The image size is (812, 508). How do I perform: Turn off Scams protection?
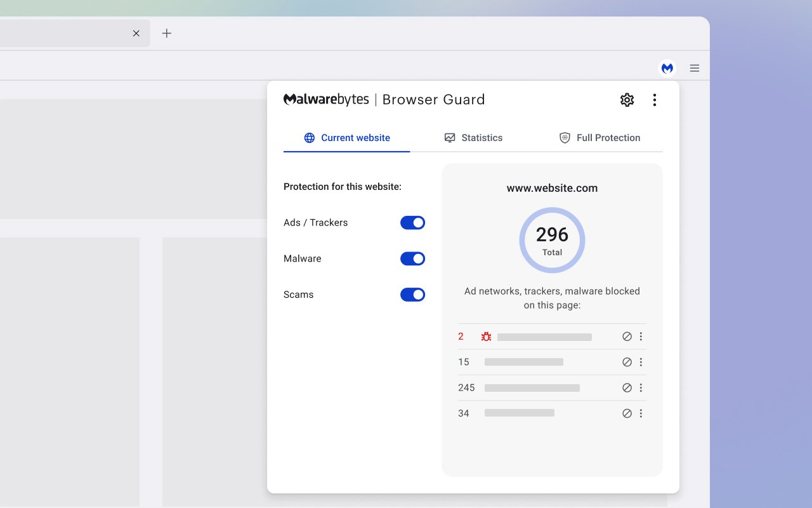(x=412, y=294)
